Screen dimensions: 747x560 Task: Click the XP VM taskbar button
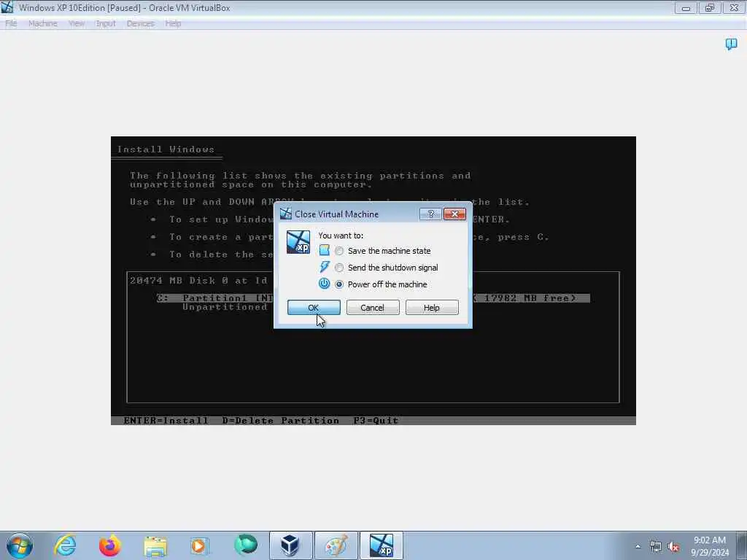pyautogui.click(x=381, y=545)
